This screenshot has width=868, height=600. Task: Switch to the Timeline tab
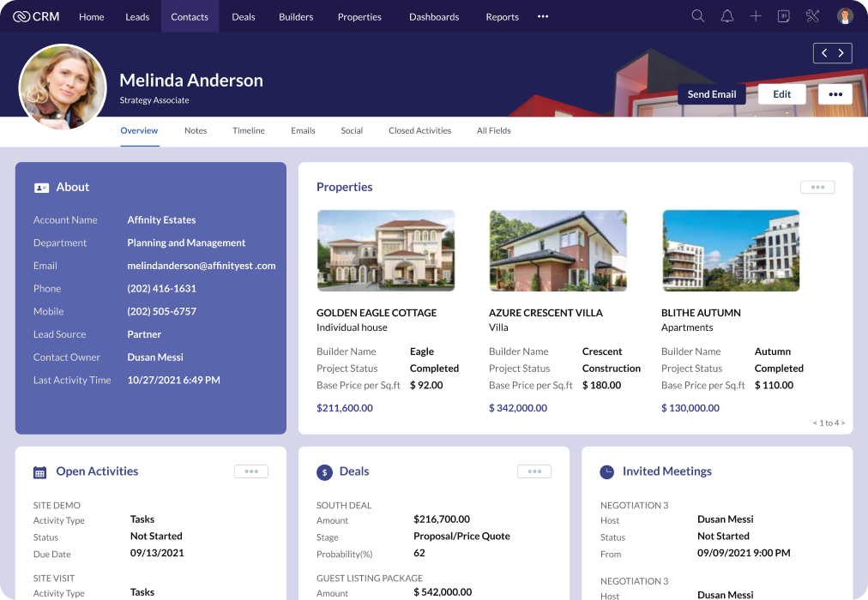pyautogui.click(x=249, y=130)
